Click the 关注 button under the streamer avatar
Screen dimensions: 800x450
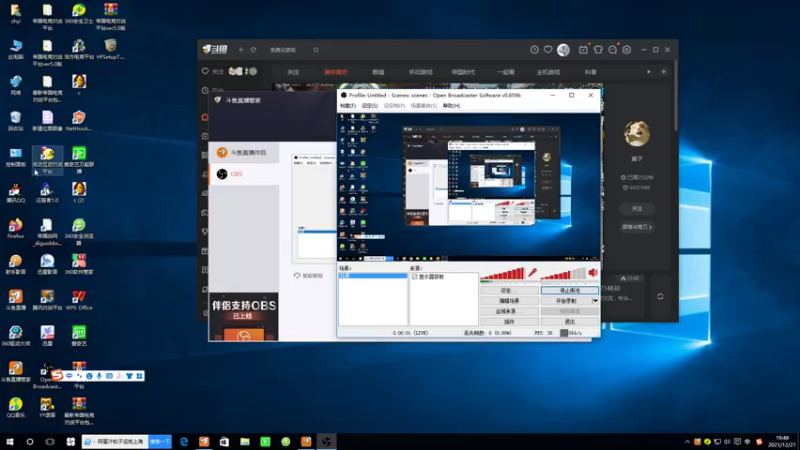[x=637, y=209]
